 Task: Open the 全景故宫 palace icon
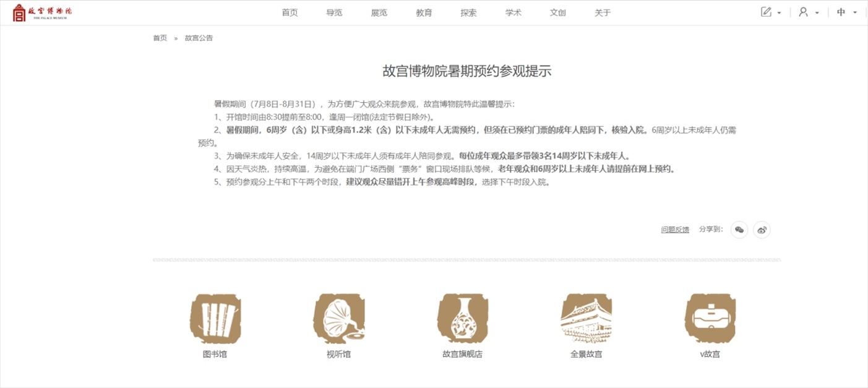point(586,319)
